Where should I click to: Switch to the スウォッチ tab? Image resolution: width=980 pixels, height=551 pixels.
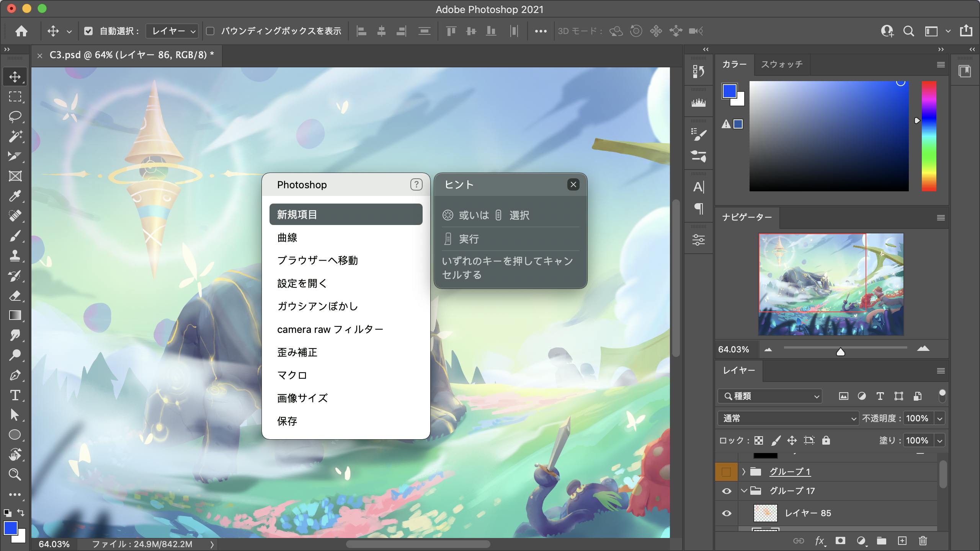coord(782,64)
